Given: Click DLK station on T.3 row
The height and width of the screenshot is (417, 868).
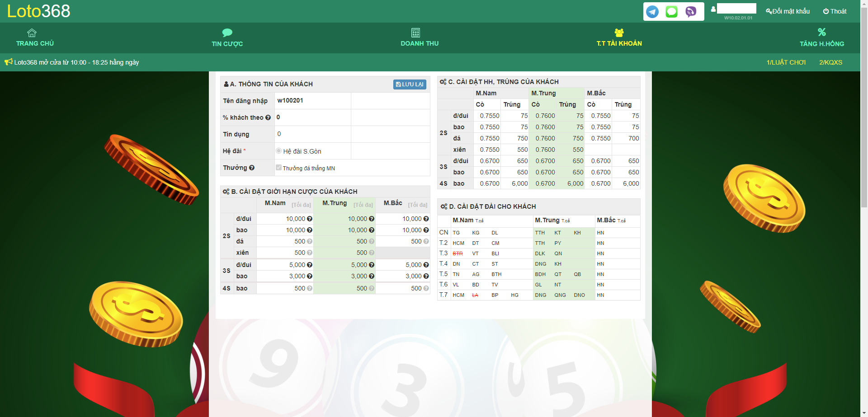Looking at the screenshot, I should (540, 253).
